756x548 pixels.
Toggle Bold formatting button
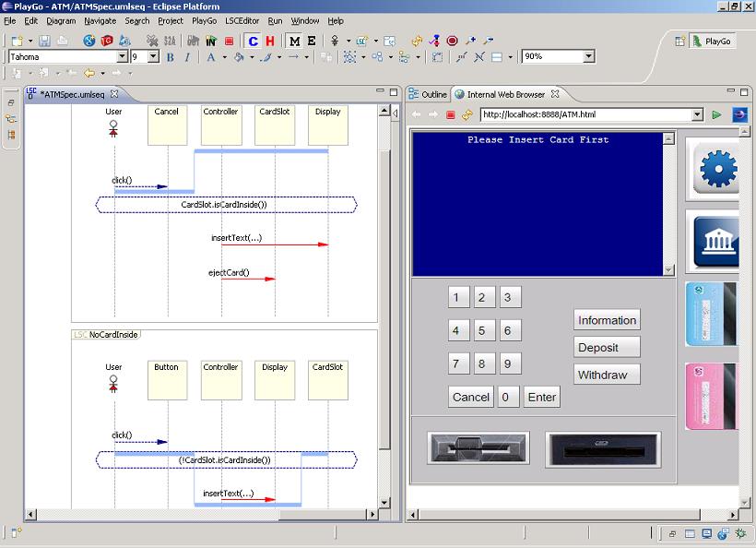point(170,57)
